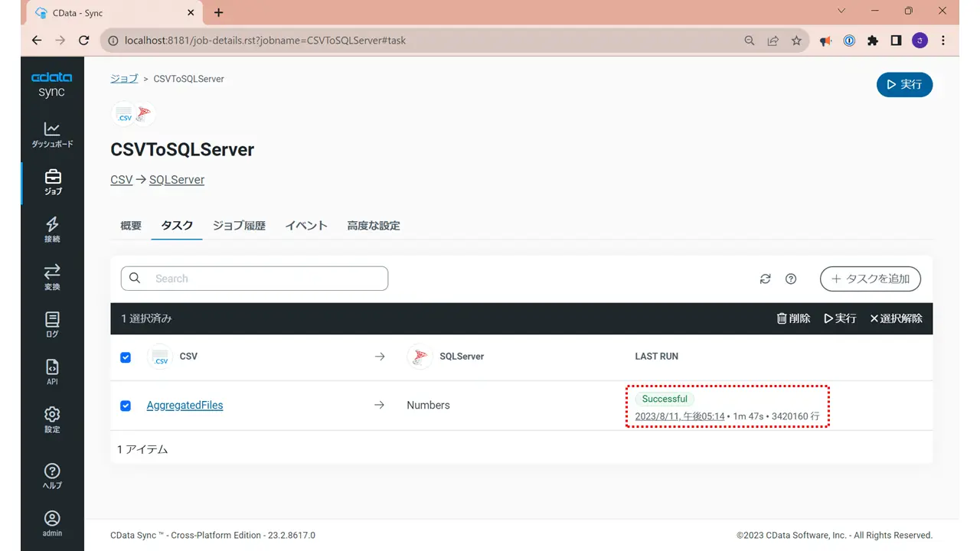Open the 設定 settings gear icon

pyautogui.click(x=52, y=419)
